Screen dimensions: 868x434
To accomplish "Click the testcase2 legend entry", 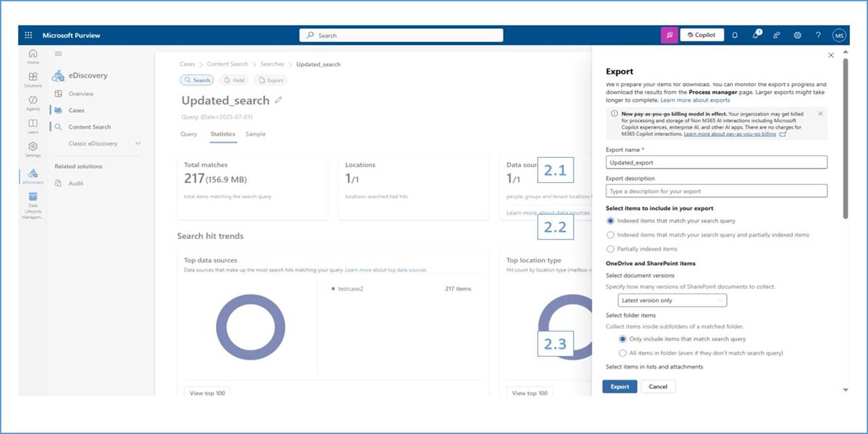I will point(350,288).
